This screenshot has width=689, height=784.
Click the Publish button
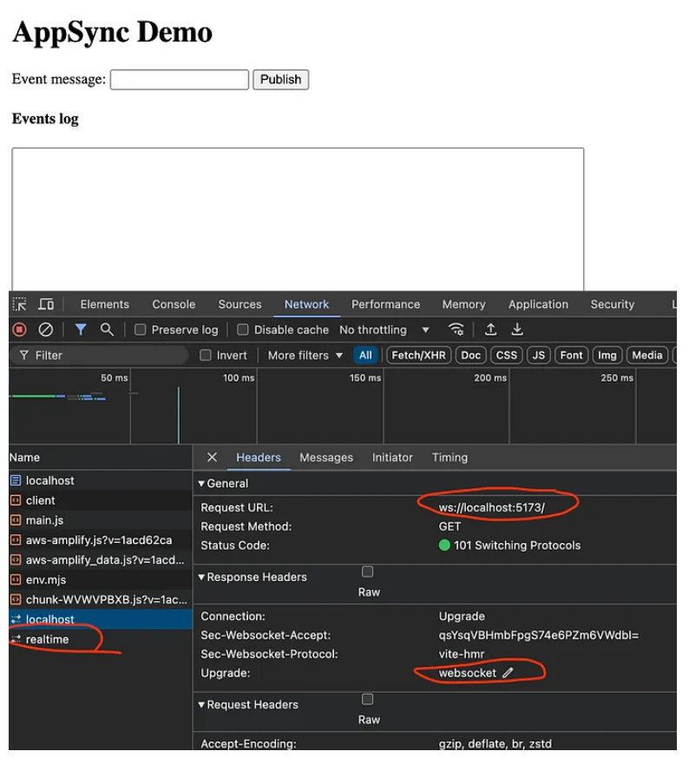pos(280,80)
